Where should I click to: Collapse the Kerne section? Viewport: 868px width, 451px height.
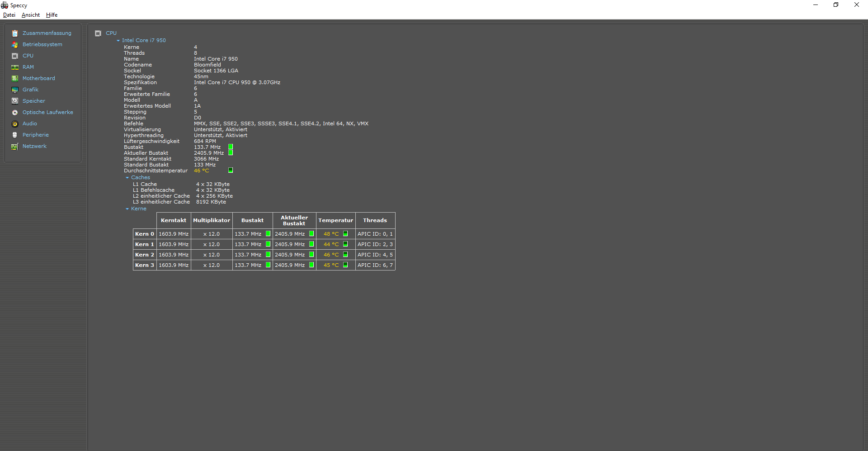point(127,209)
